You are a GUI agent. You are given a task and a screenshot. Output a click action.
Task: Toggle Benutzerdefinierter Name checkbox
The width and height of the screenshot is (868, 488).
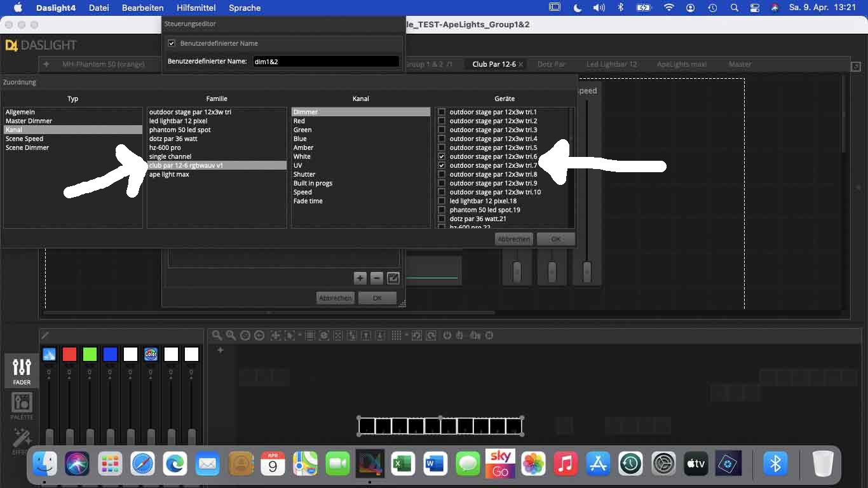click(x=171, y=43)
